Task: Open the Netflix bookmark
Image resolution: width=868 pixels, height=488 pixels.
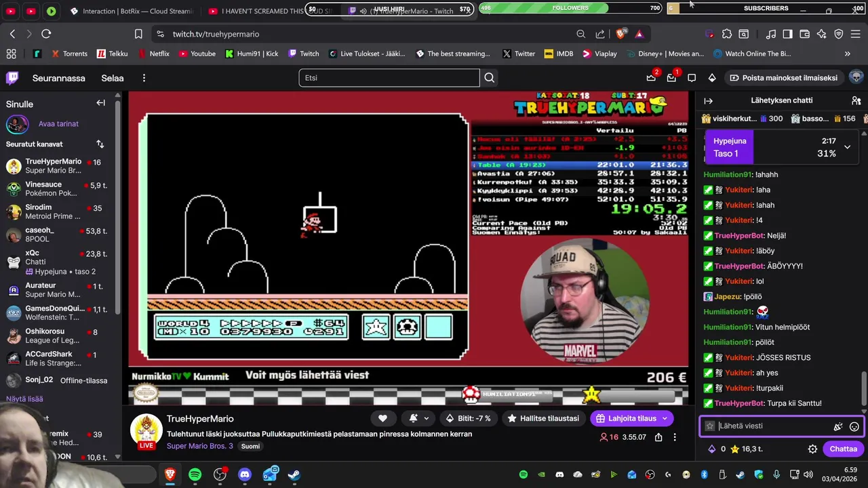Action: [154, 54]
